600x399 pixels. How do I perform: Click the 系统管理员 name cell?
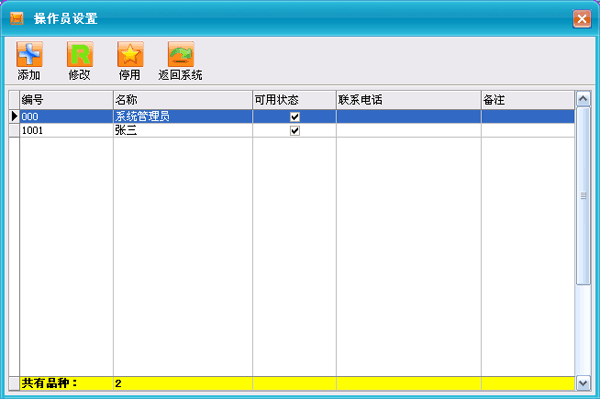point(183,116)
